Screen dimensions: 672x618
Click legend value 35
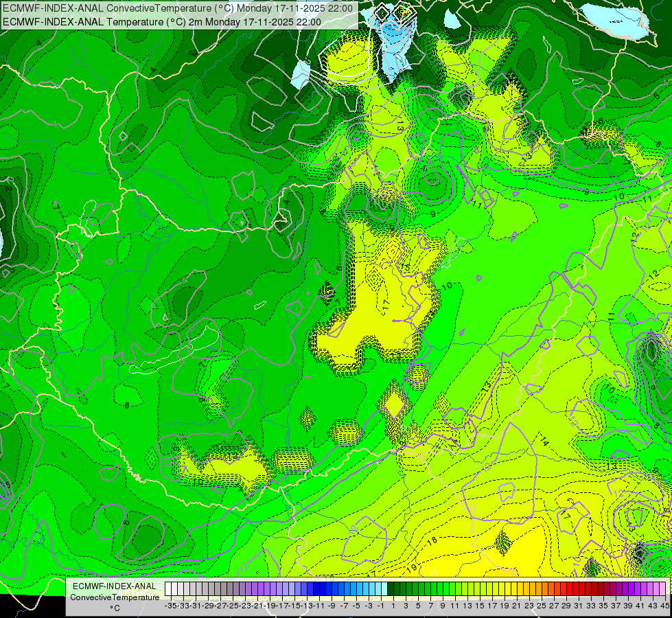click(603, 606)
